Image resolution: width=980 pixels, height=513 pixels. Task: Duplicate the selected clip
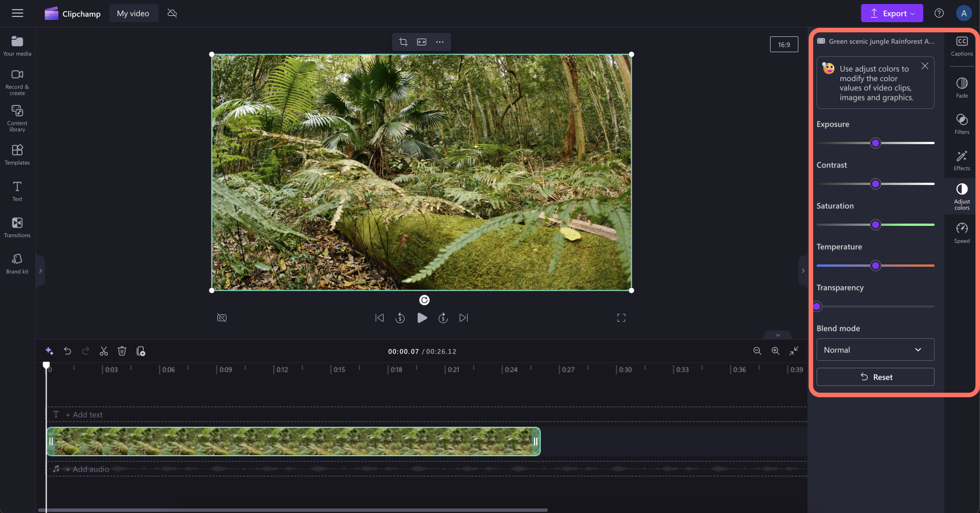coord(141,351)
